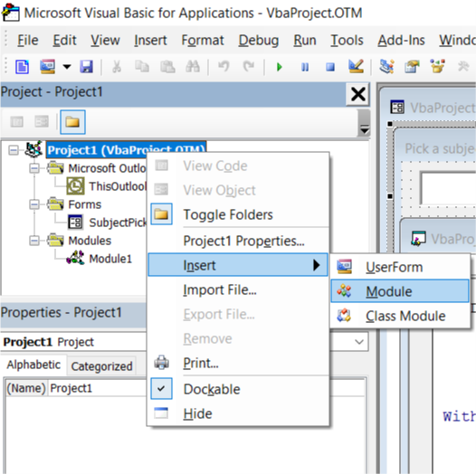Toggle Design Mode icon in toolbar
This screenshot has width=476, height=474.
tap(356, 66)
